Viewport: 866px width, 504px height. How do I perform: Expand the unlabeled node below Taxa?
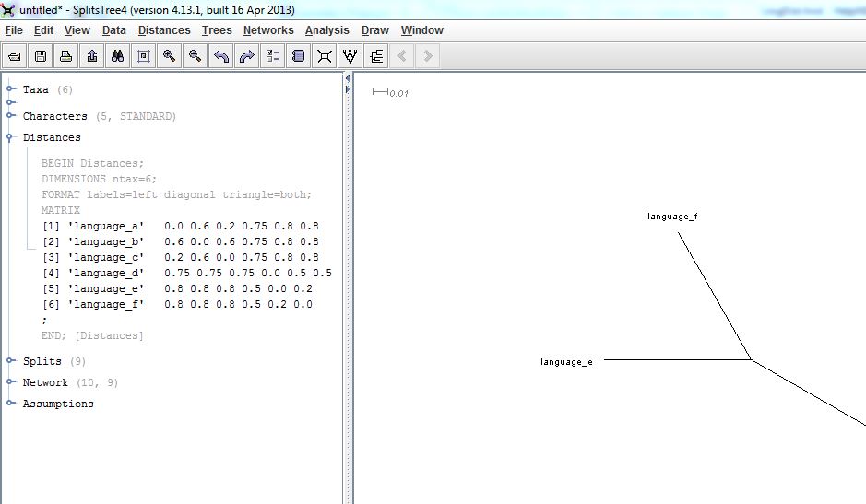10,102
